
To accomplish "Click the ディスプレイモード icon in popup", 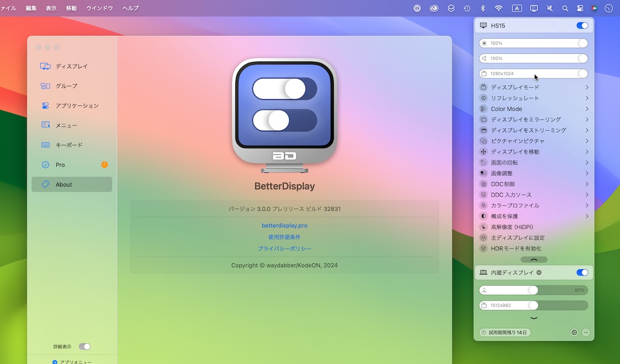I will click(483, 88).
